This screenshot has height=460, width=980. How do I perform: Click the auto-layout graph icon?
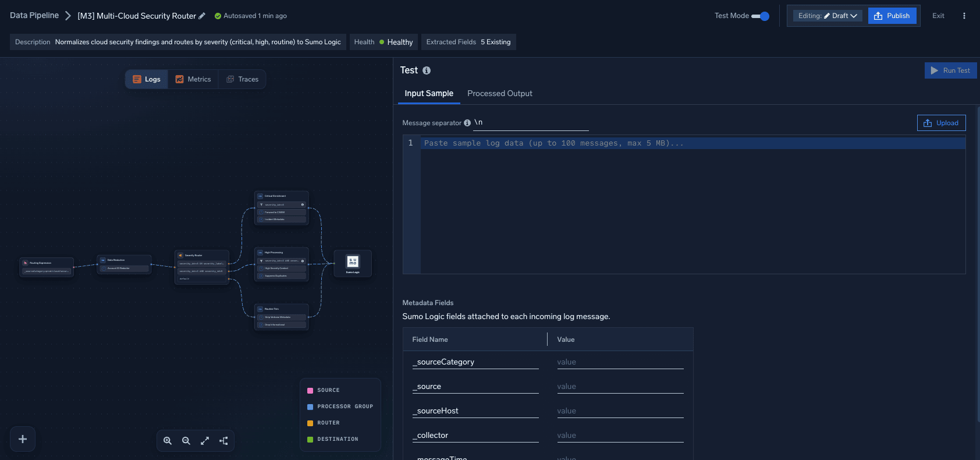click(x=223, y=441)
